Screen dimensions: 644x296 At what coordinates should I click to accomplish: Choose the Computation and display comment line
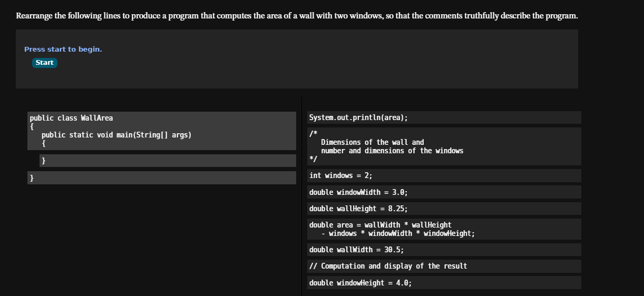tap(444, 266)
